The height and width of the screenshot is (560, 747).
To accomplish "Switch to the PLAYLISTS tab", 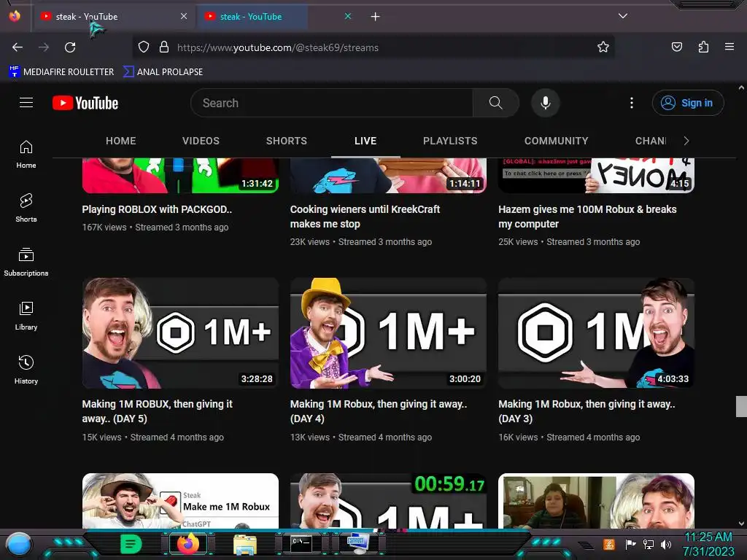I will tap(450, 141).
